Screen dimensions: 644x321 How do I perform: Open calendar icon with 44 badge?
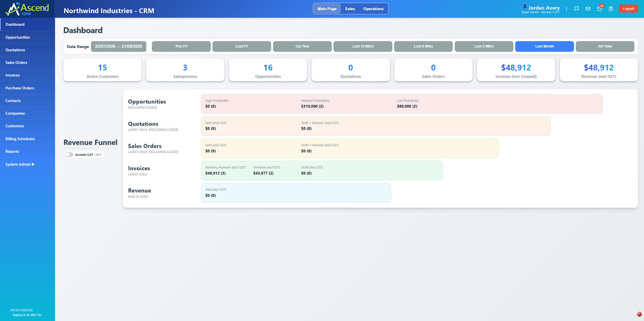(599, 9)
